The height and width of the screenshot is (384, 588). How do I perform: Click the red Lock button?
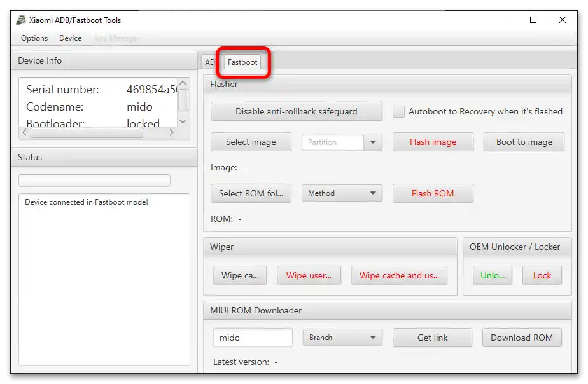click(x=542, y=275)
